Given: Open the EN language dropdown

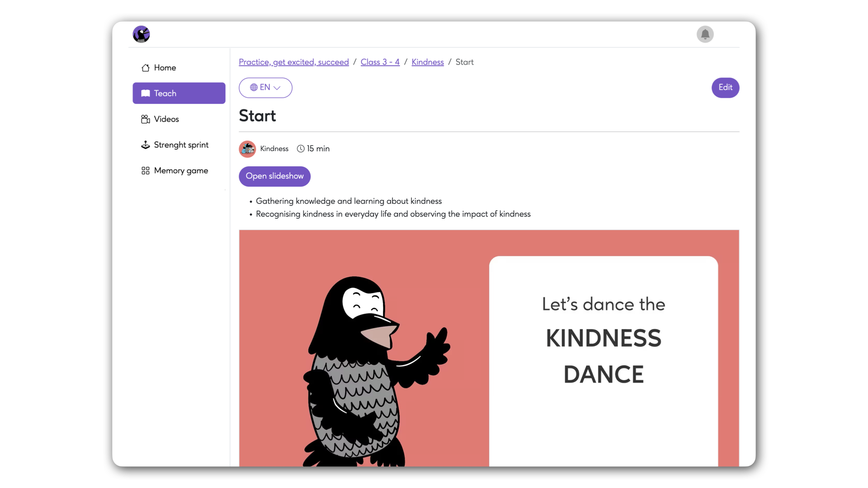Looking at the screenshot, I should click(x=265, y=88).
